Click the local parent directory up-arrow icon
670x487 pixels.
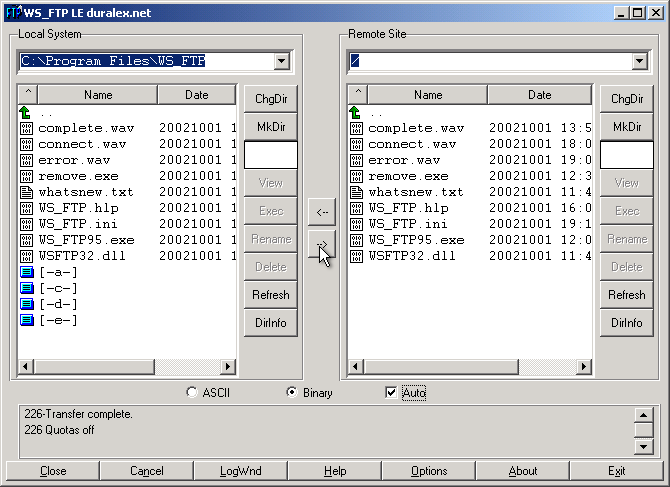[25, 112]
